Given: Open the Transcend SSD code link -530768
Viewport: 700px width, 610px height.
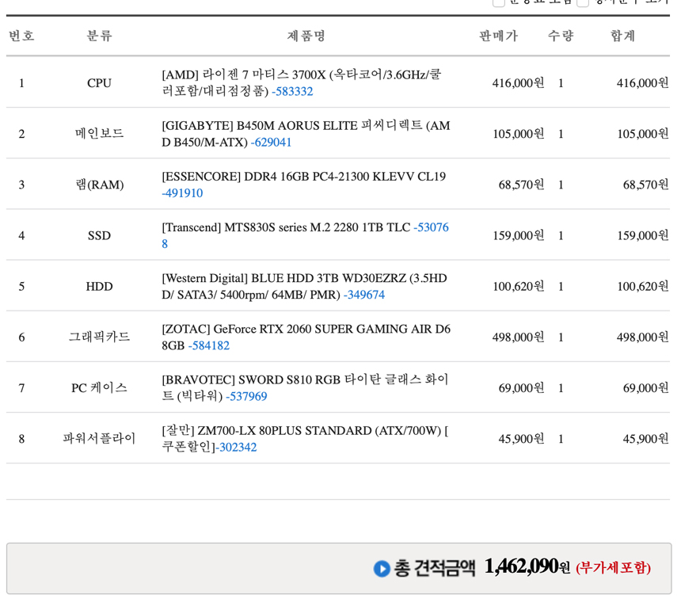Looking at the screenshot, I should (x=431, y=227).
